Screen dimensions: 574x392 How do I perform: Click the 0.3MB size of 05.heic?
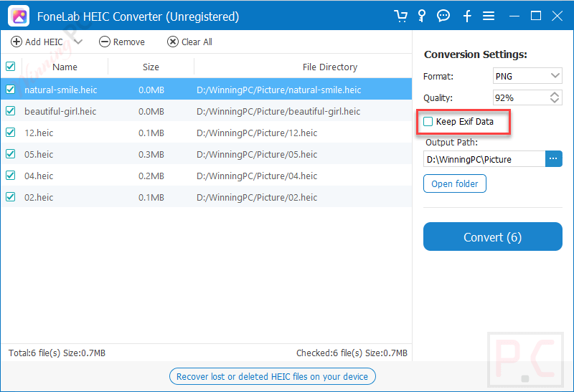151,155
